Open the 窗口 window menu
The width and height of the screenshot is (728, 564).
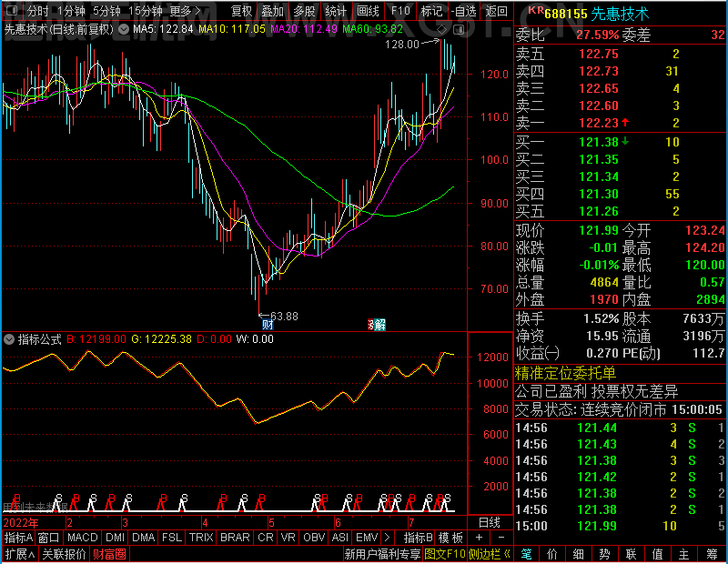click(49, 538)
